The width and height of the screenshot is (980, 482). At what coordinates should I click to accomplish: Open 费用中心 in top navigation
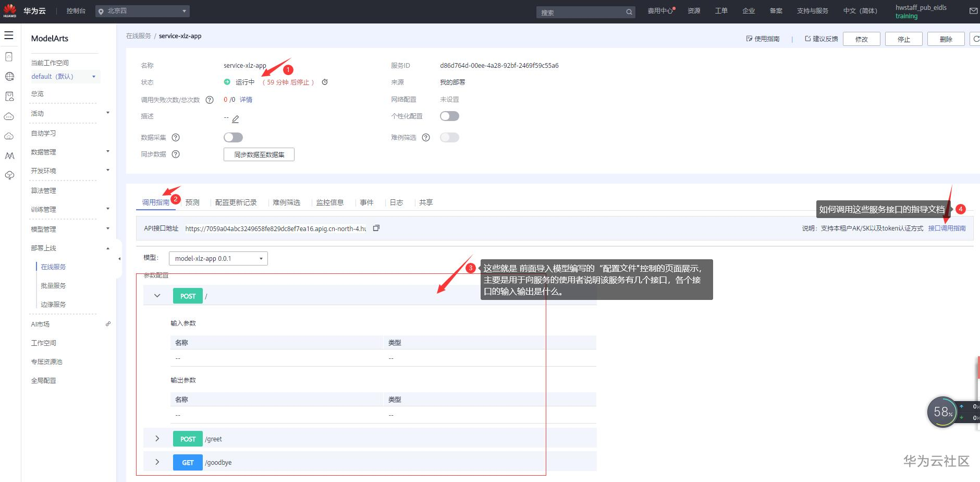coord(661,11)
